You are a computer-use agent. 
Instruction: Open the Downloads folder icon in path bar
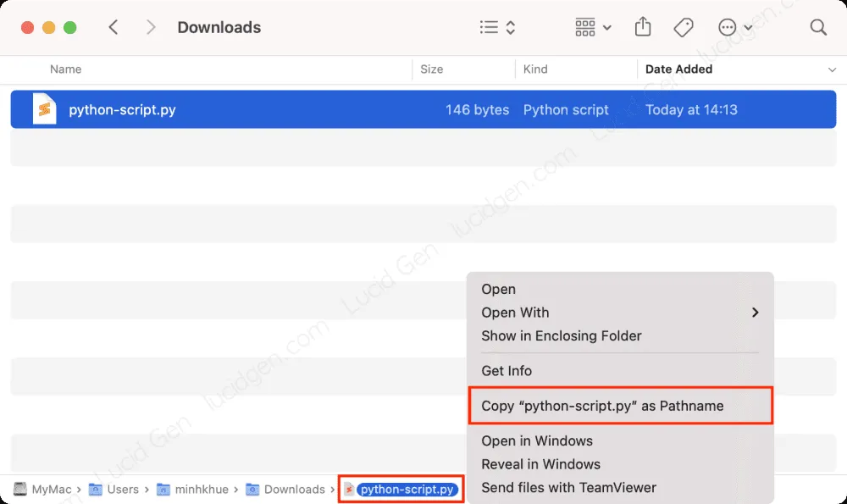(x=251, y=489)
